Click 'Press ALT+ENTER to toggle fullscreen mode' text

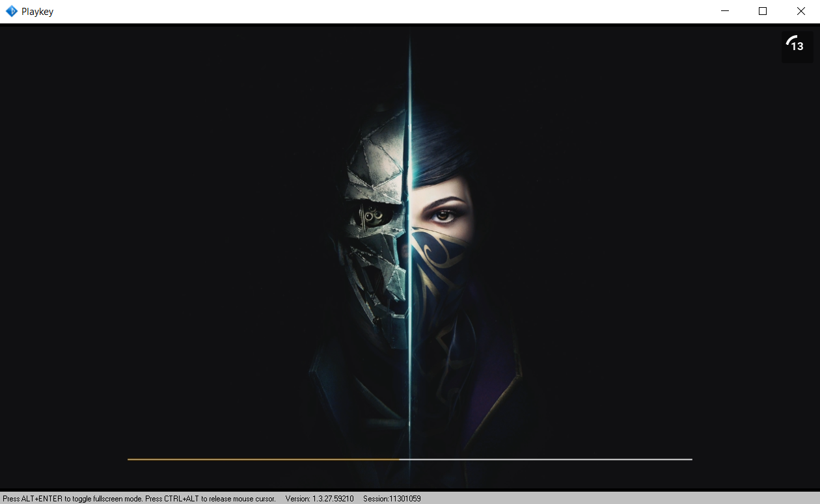tap(73, 499)
